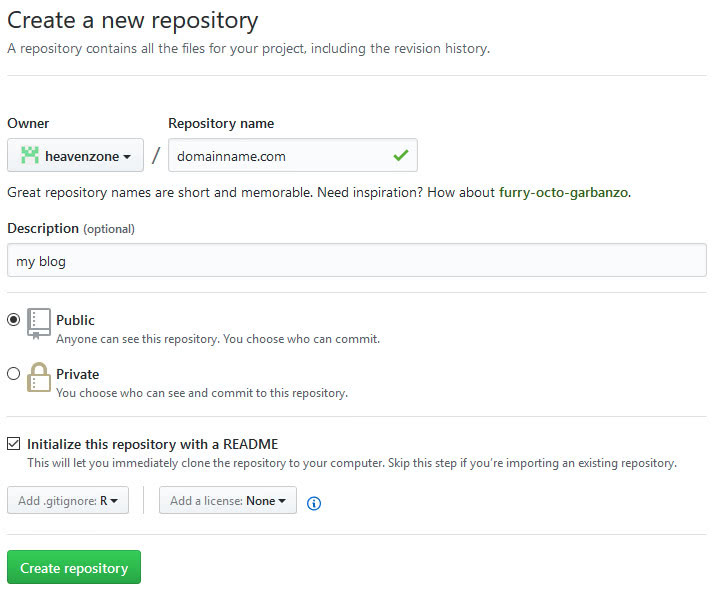Click the Private label text
This screenshot has width=715, height=590.
(78, 374)
